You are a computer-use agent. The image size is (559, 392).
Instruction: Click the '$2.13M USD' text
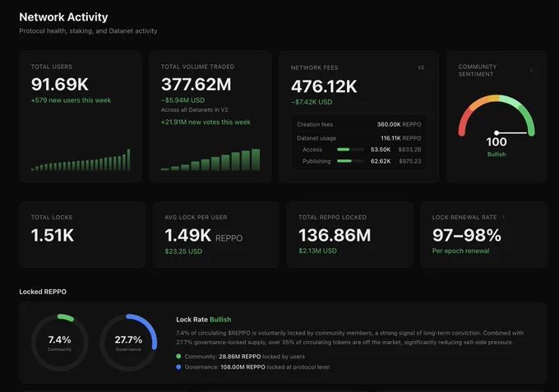317,251
